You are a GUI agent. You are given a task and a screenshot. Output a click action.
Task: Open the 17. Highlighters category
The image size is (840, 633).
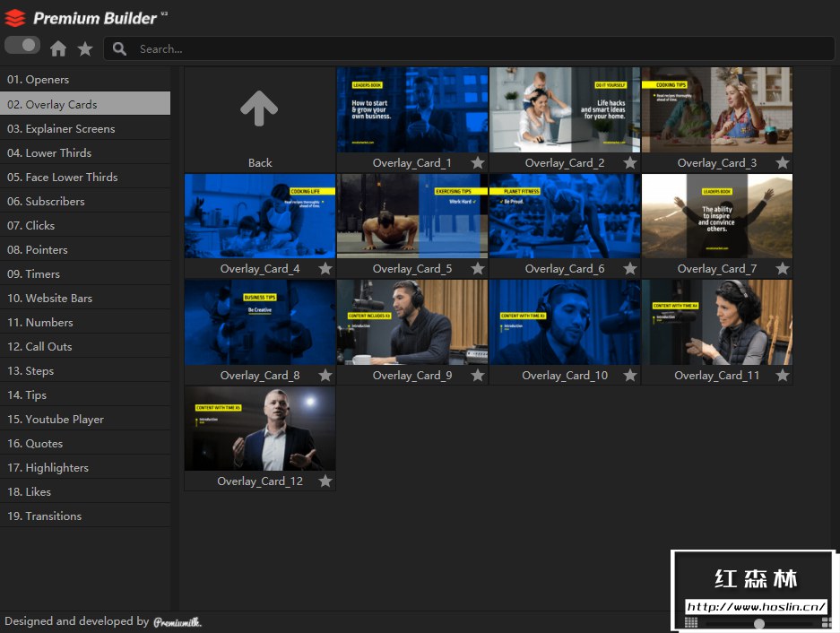pyautogui.click(x=85, y=467)
